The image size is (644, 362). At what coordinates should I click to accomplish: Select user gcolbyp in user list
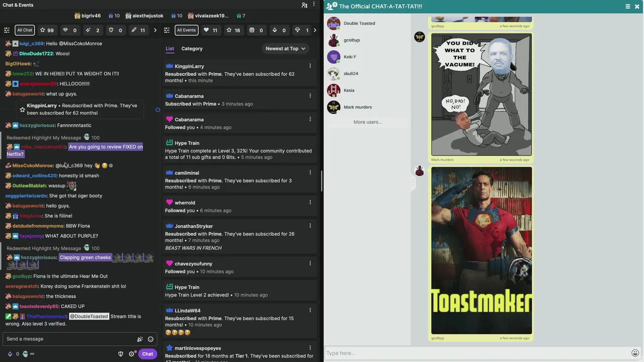coord(367,40)
